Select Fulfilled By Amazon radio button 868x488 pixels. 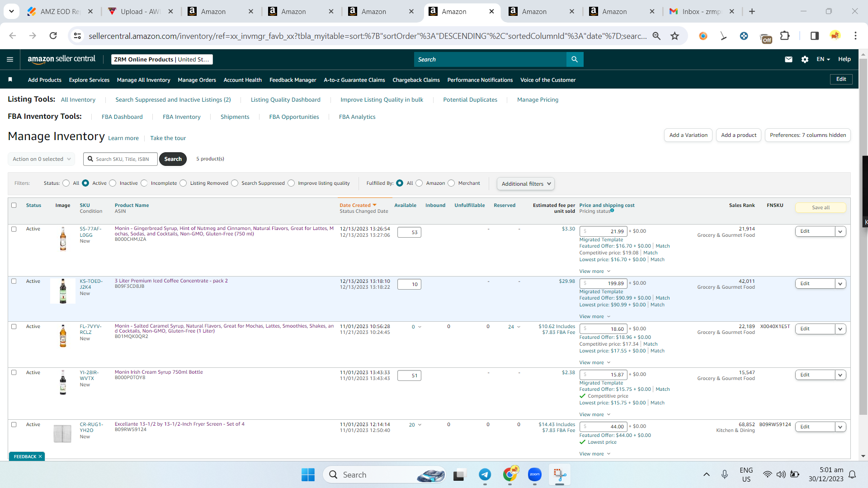pos(419,183)
